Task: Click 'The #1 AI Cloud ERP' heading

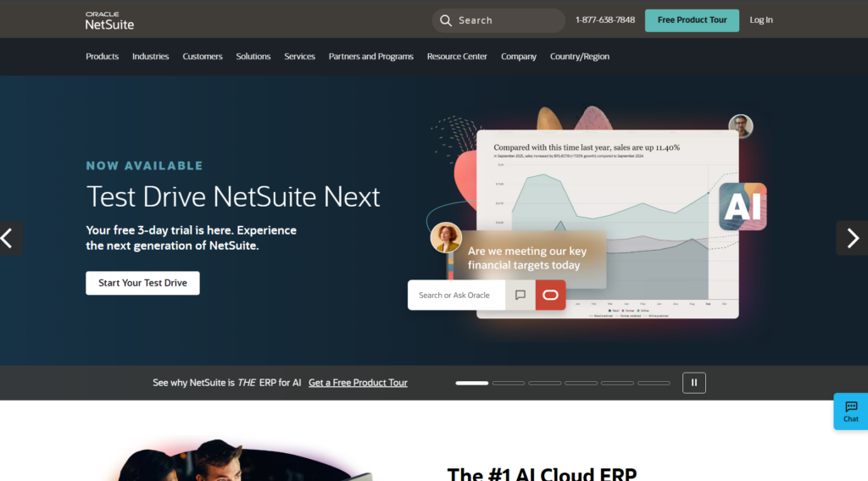Action: click(542, 474)
